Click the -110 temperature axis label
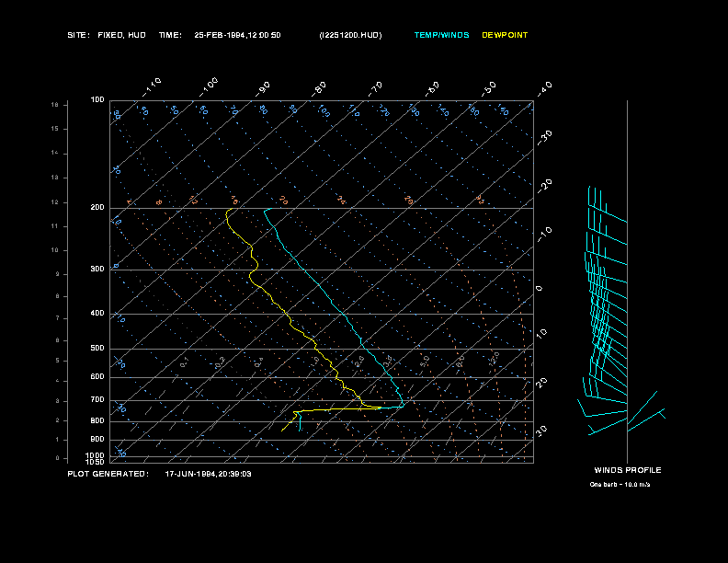728x563 pixels. (x=153, y=86)
